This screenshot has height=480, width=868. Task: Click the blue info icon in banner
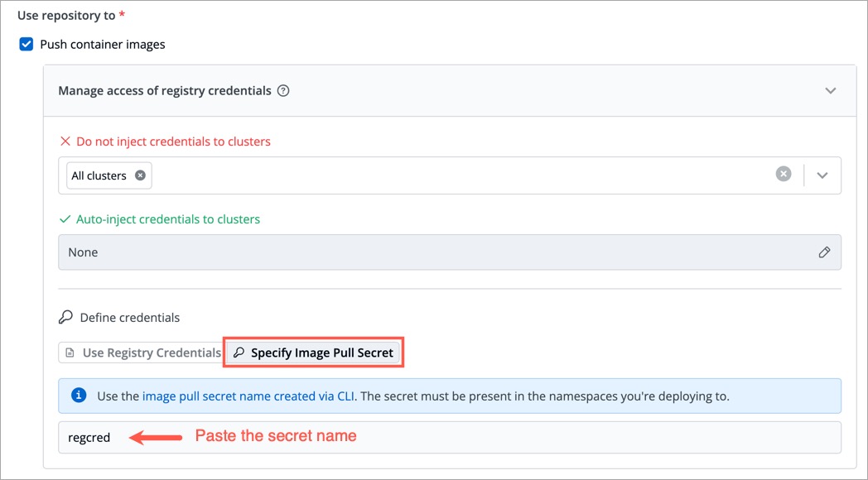[80, 396]
